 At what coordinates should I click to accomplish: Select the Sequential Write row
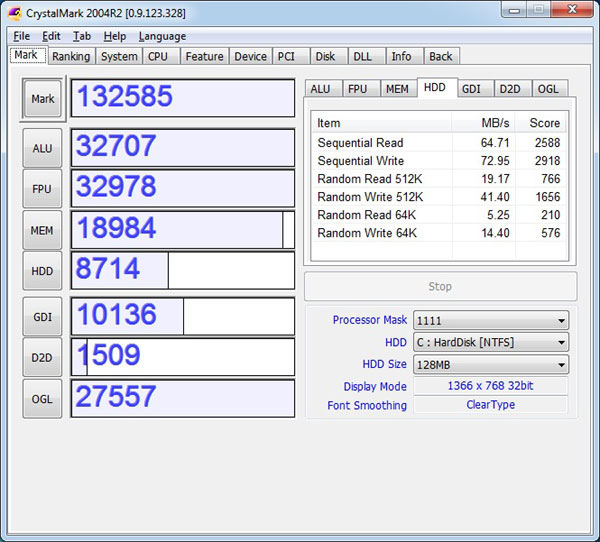click(439, 161)
